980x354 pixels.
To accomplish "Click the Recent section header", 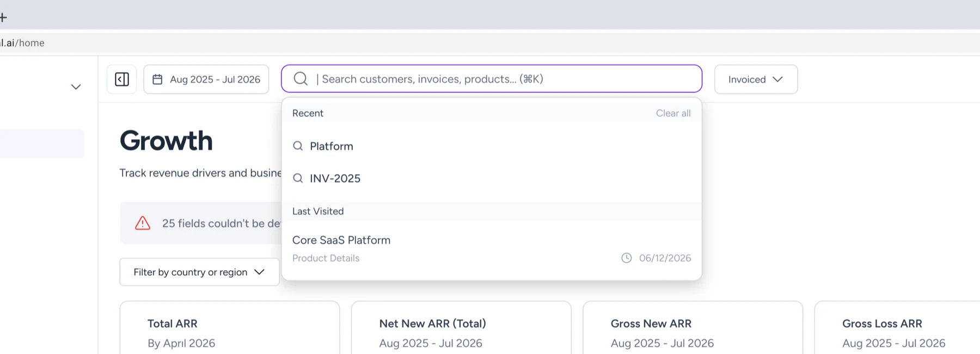I will [x=308, y=113].
